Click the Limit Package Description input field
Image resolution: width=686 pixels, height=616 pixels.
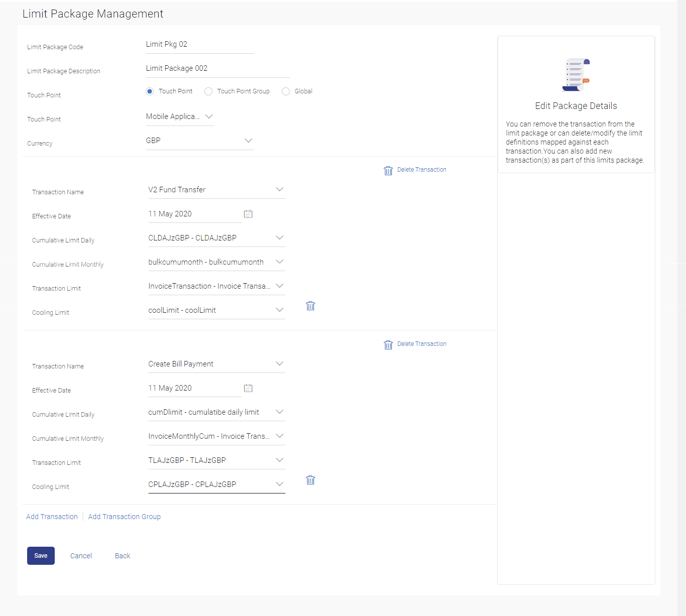click(217, 68)
